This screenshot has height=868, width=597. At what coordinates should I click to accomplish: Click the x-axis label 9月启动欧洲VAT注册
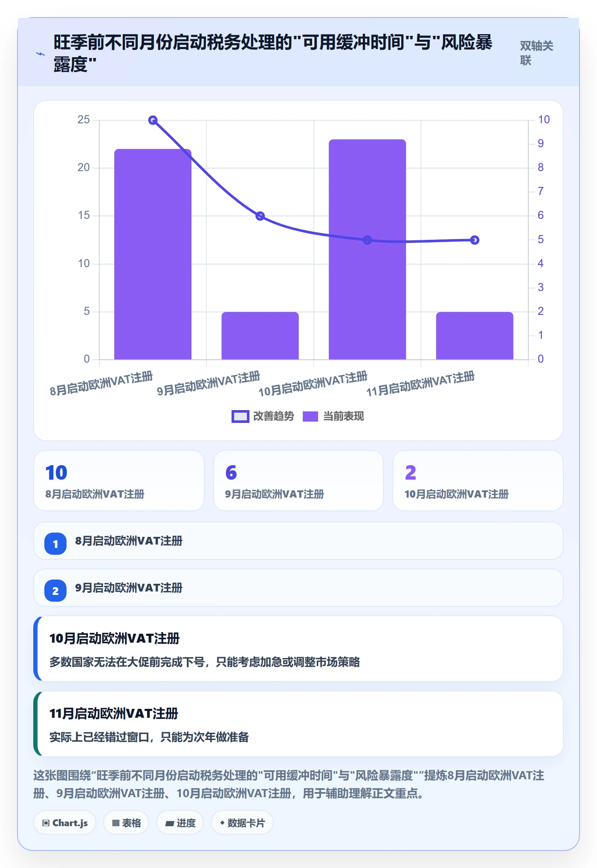pyautogui.click(x=209, y=384)
